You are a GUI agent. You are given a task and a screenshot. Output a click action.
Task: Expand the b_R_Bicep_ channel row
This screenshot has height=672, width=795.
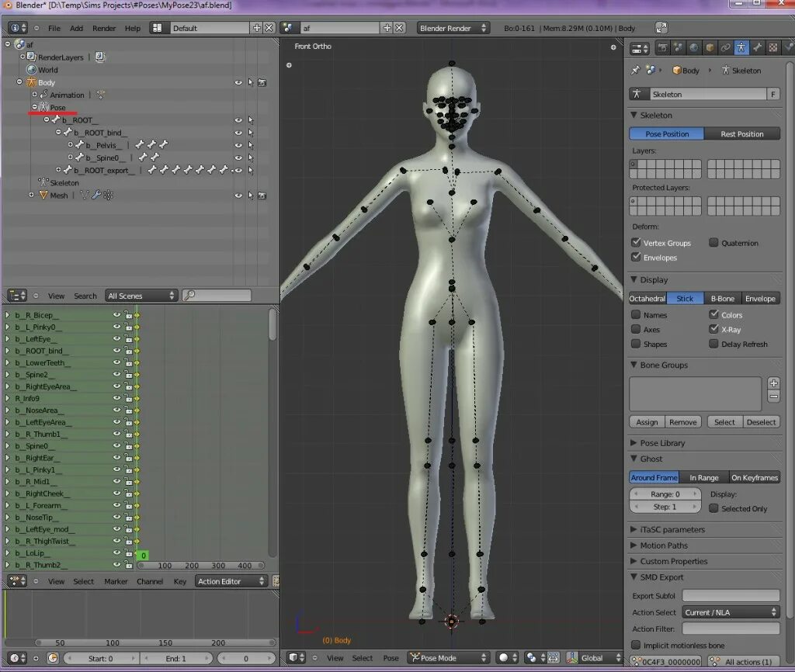click(x=7, y=315)
